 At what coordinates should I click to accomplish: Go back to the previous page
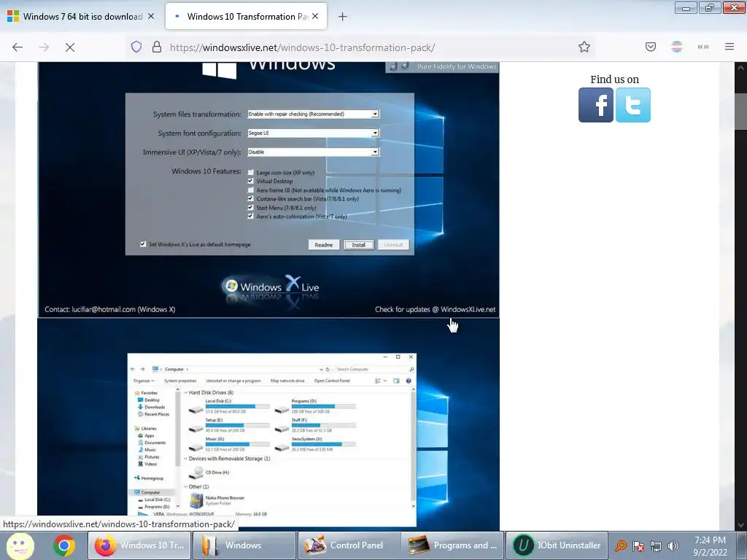pyautogui.click(x=18, y=47)
